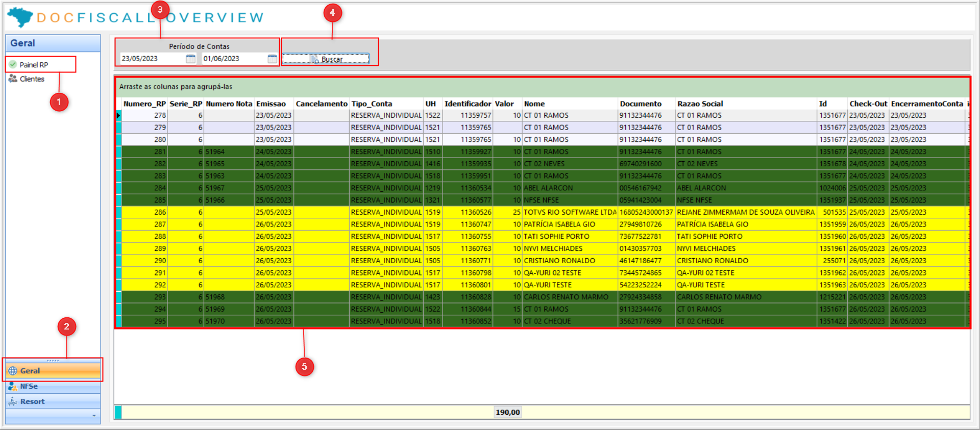
Task: Sort by the Documento column header
Action: point(647,104)
